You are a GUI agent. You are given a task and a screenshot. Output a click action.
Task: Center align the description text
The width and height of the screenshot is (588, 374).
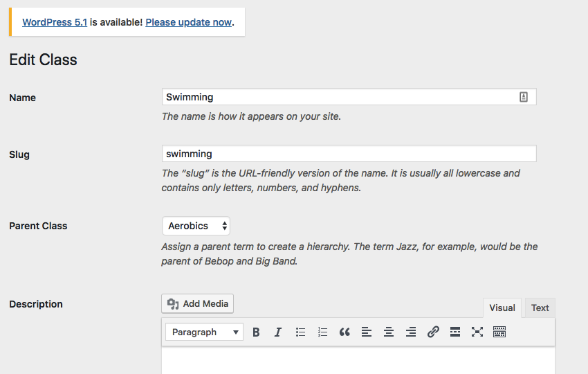click(x=389, y=332)
